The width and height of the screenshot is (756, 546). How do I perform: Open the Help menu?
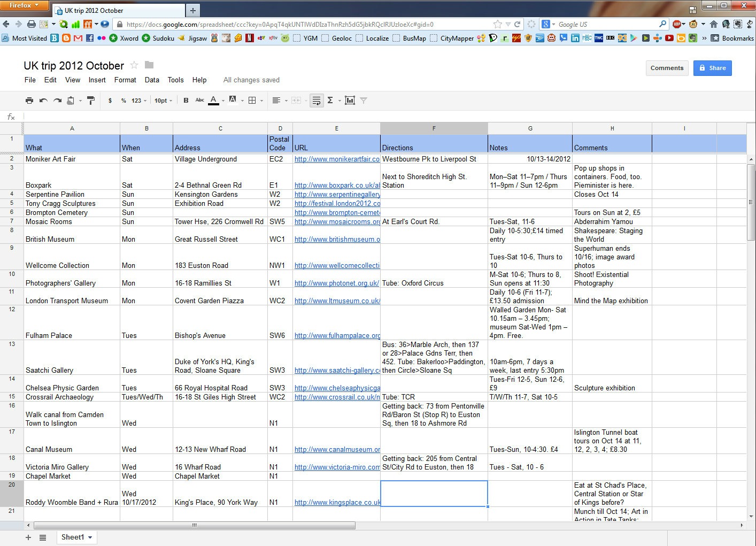click(x=199, y=80)
